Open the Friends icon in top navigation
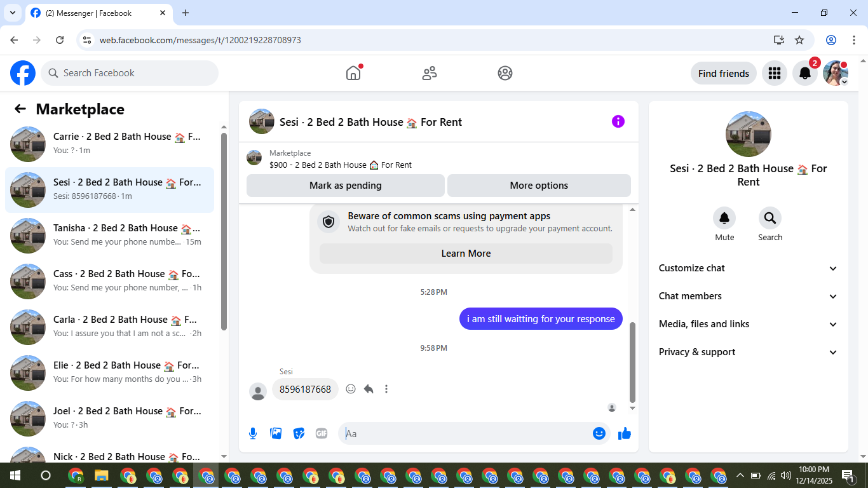The height and width of the screenshot is (488, 868). coord(430,73)
